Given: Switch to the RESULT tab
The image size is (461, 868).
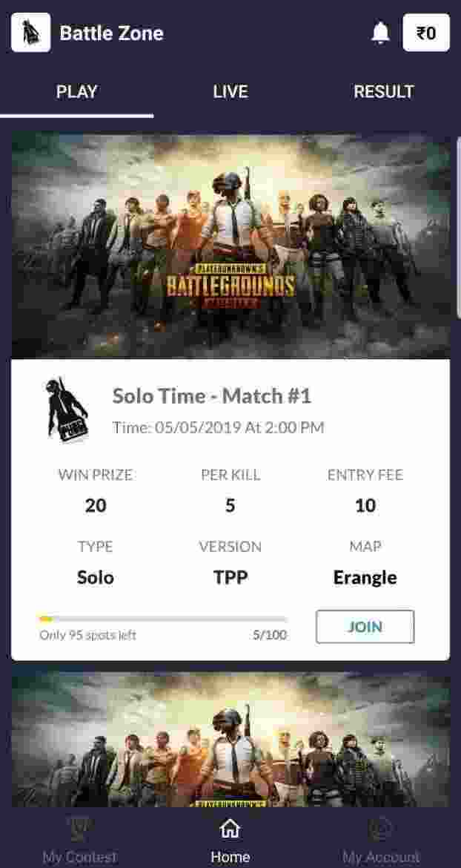Looking at the screenshot, I should coord(384,92).
